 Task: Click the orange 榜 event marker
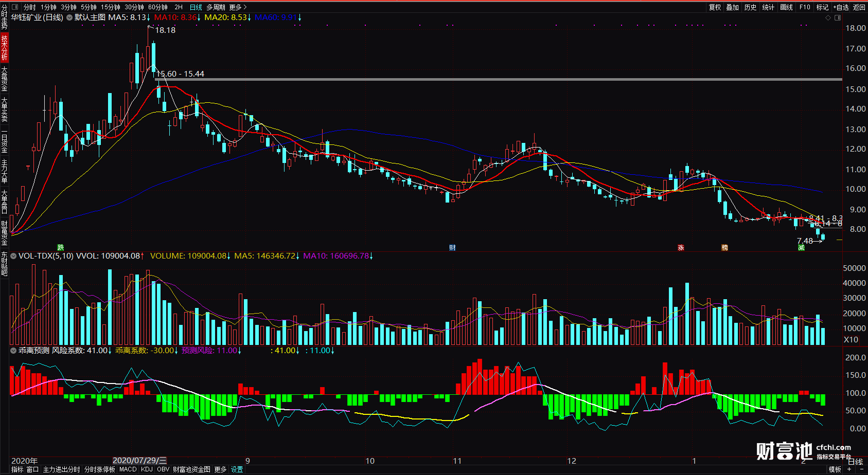pyautogui.click(x=724, y=248)
